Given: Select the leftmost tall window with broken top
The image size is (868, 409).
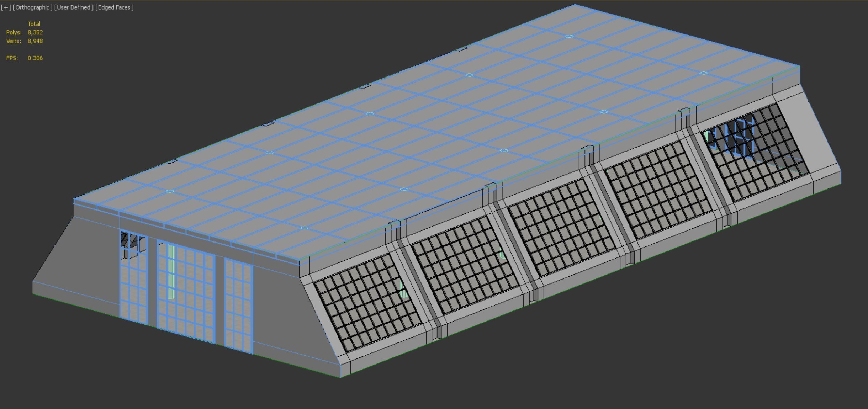Looking at the screenshot, I should [134, 277].
